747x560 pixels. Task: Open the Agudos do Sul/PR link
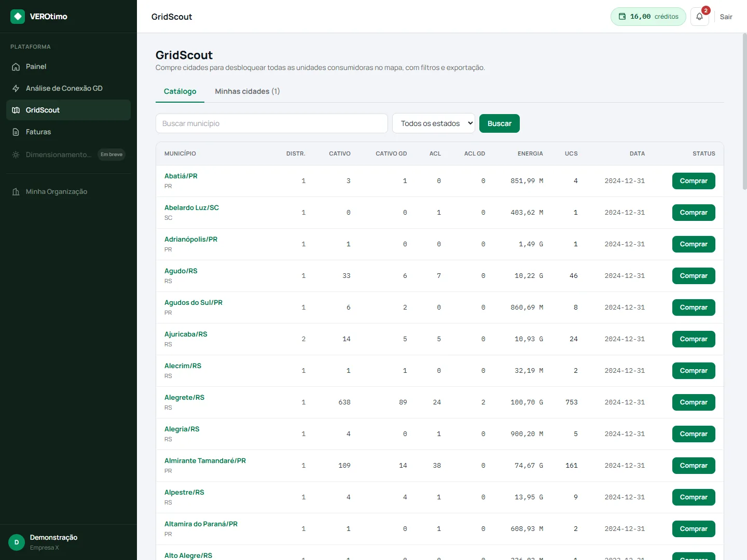coord(193,302)
